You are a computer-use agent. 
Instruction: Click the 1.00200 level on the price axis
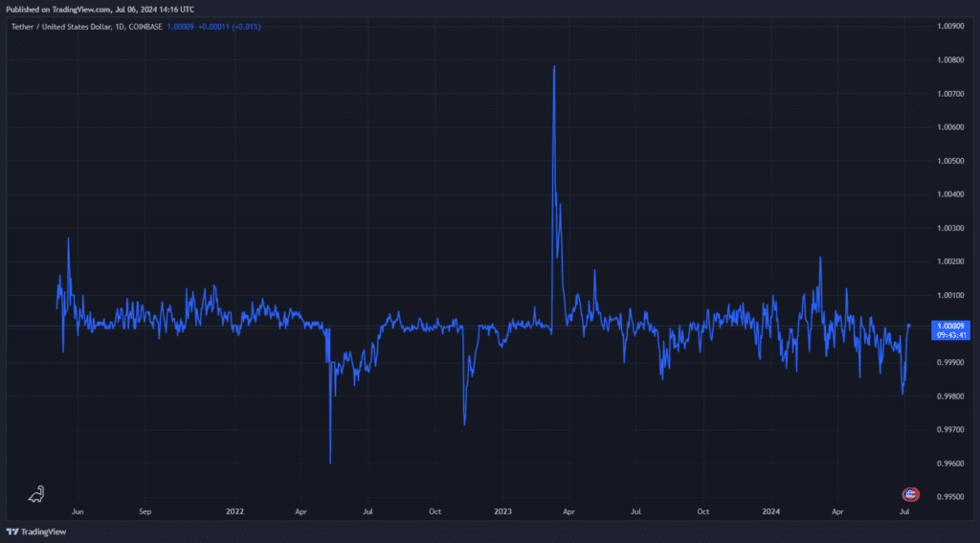tap(950, 261)
